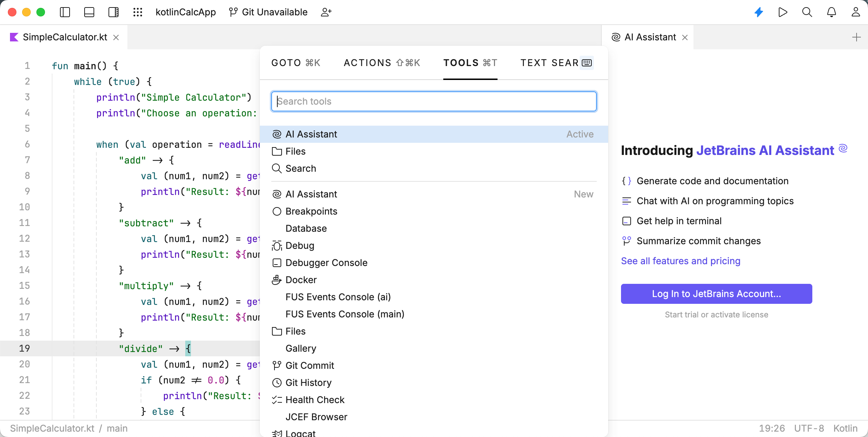The image size is (868, 437).
Task: Expand the Files tree item
Action: [x=295, y=151]
